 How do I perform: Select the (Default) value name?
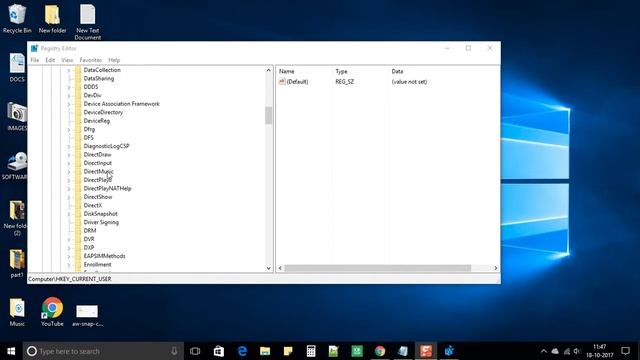point(298,82)
